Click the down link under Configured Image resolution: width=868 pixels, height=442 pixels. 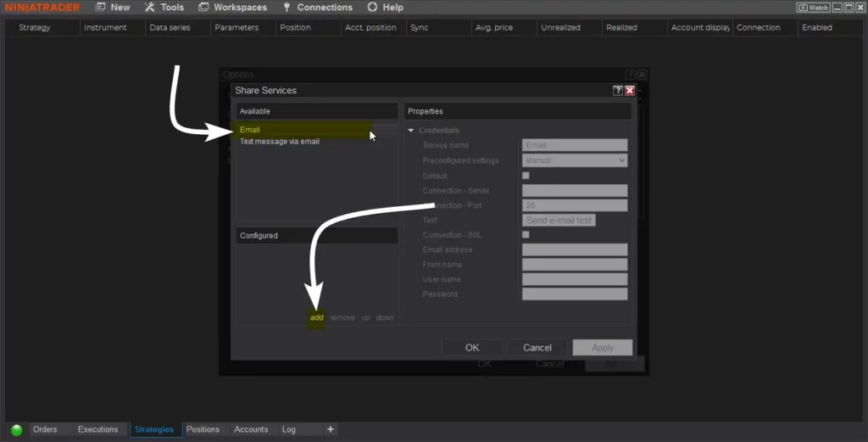point(385,317)
